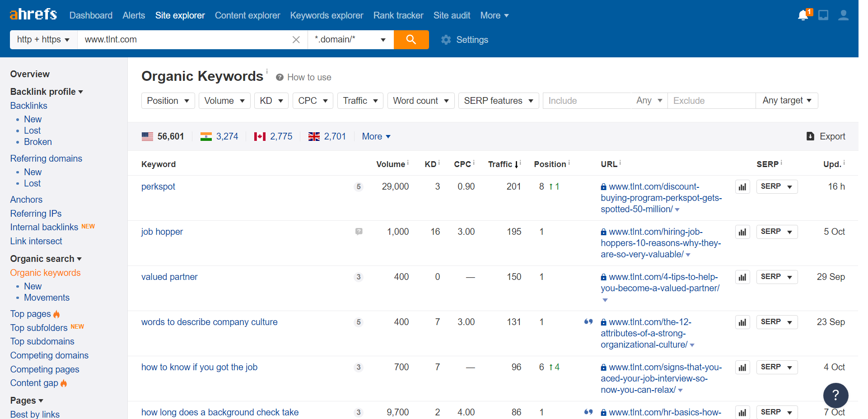This screenshot has height=419, width=868.
Task: Show chart for how to know if you got the job
Action: [742, 368]
